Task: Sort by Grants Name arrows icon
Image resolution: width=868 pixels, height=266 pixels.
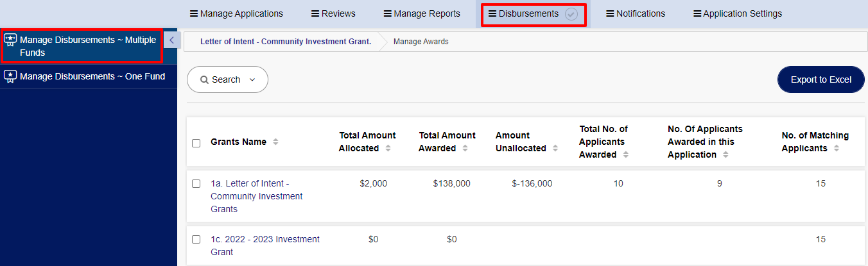Action: (x=275, y=142)
